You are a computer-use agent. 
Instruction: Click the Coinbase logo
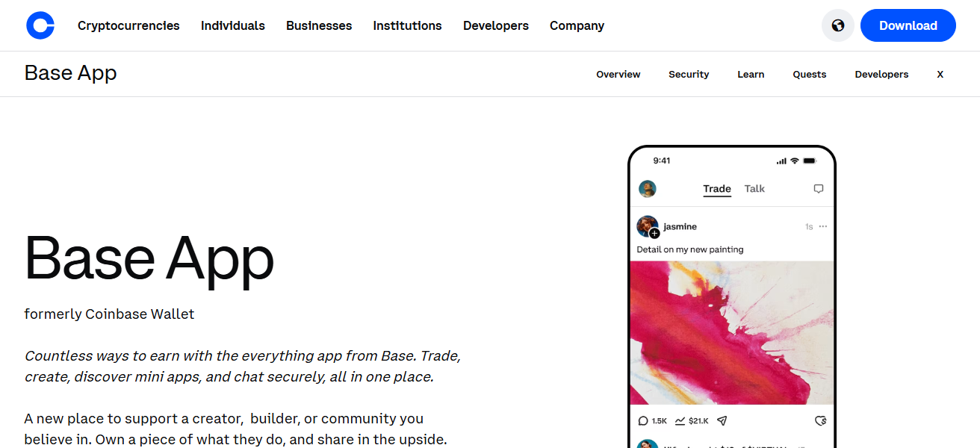[40, 25]
